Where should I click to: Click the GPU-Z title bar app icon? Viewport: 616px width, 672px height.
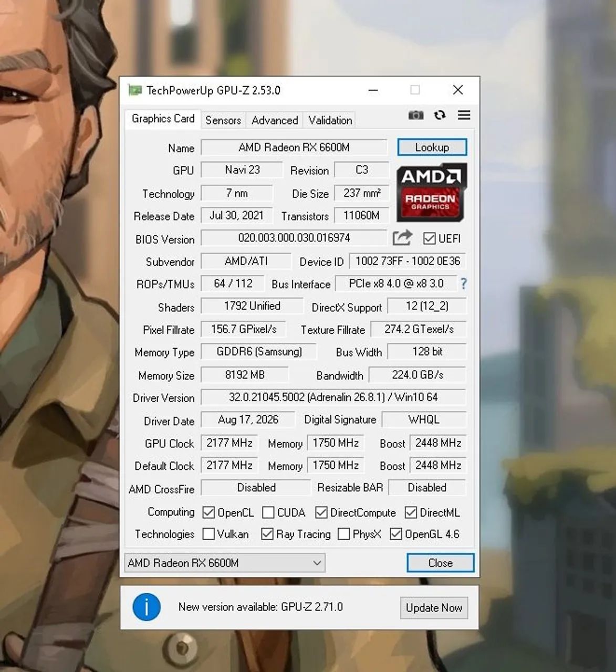click(x=135, y=90)
